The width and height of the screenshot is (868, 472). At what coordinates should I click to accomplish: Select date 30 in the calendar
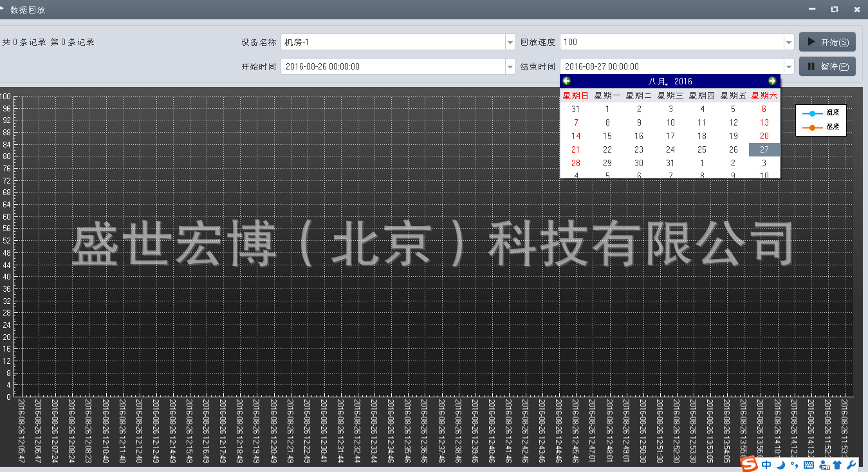[x=639, y=163]
